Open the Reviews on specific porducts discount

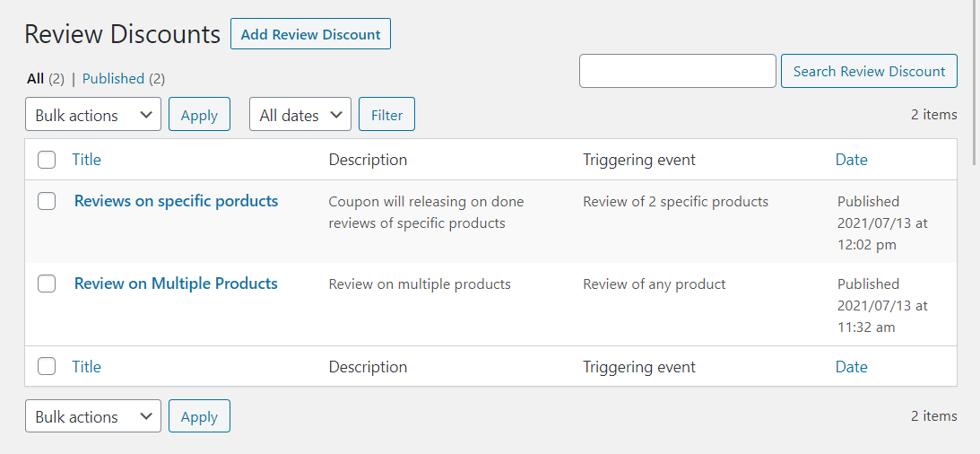176,201
